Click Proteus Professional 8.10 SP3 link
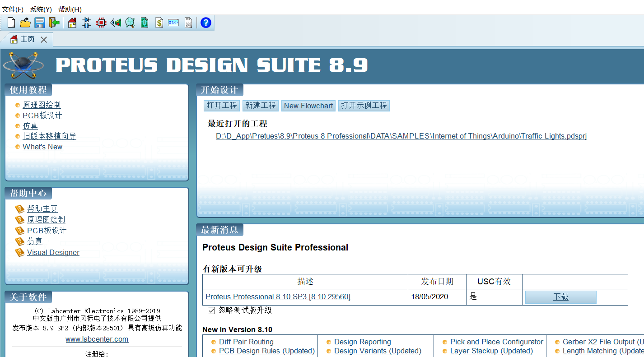 coord(278,297)
